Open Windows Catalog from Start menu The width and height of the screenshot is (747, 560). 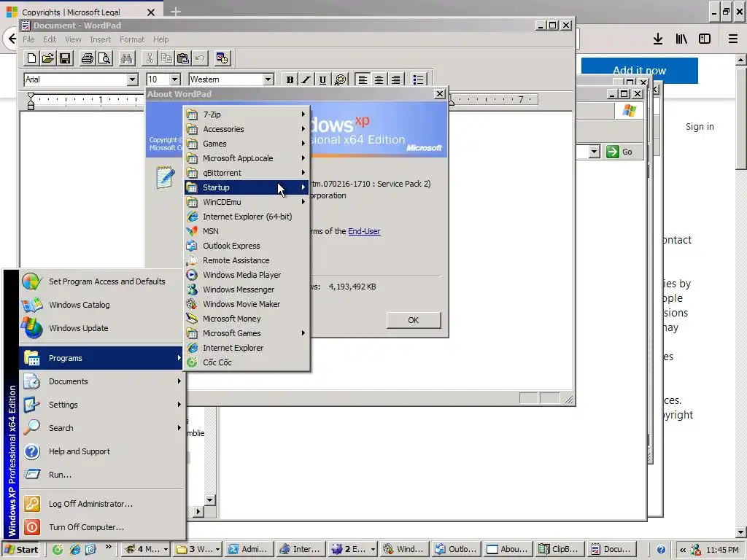(x=101, y=305)
